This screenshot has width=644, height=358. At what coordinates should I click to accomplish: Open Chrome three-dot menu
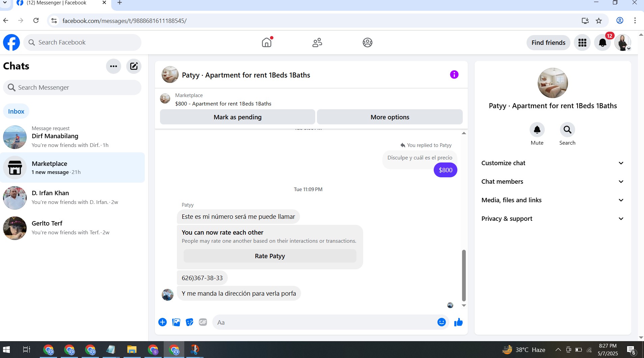635,21
